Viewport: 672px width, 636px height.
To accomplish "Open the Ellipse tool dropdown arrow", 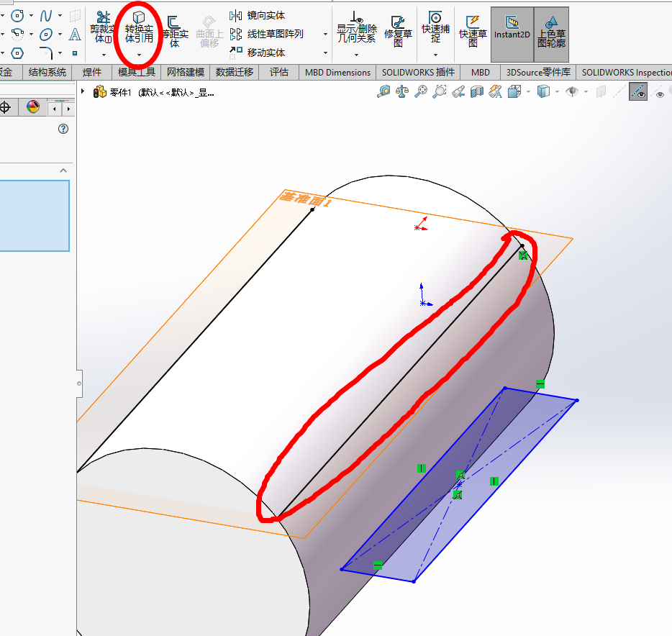I will point(60,34).
